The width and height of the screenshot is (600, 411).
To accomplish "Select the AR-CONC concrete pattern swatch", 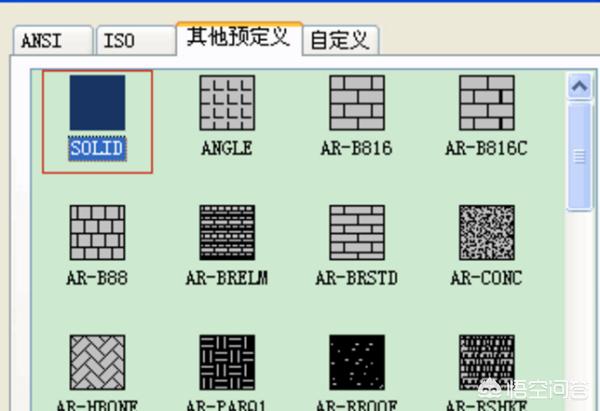I will point(487,232).
